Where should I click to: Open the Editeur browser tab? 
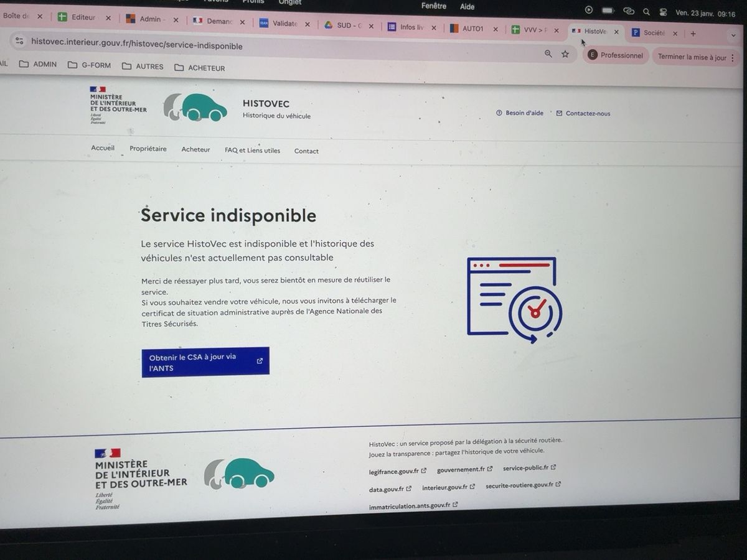tap(84, 17)
